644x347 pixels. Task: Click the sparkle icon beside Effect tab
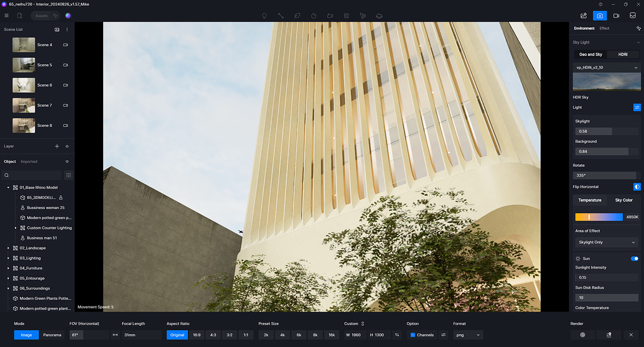(x=638, y=29)
